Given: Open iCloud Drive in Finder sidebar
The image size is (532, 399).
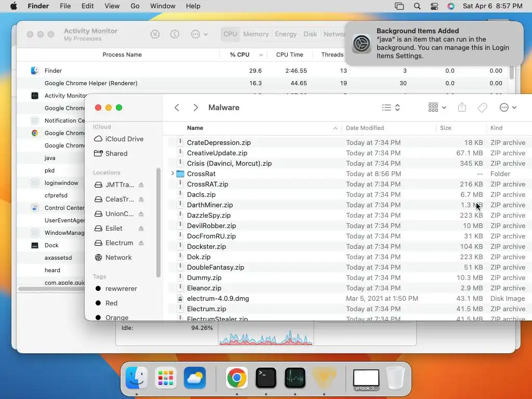Looking at the screenshot, I should (x=119, y=139).
